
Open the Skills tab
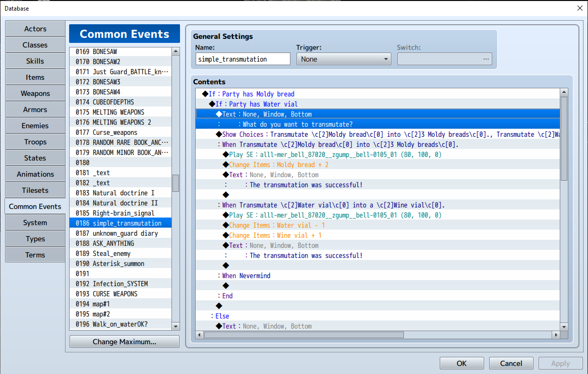click(35, 61)
